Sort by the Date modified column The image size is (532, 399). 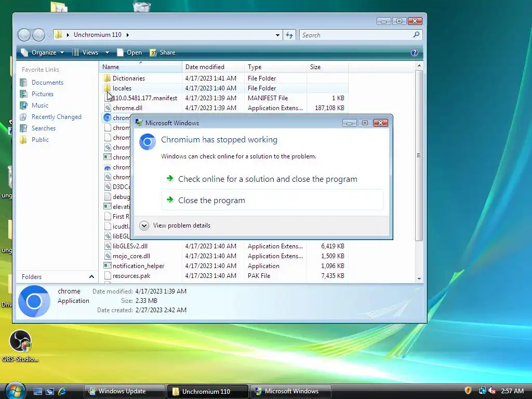click(x=213, y=67)
